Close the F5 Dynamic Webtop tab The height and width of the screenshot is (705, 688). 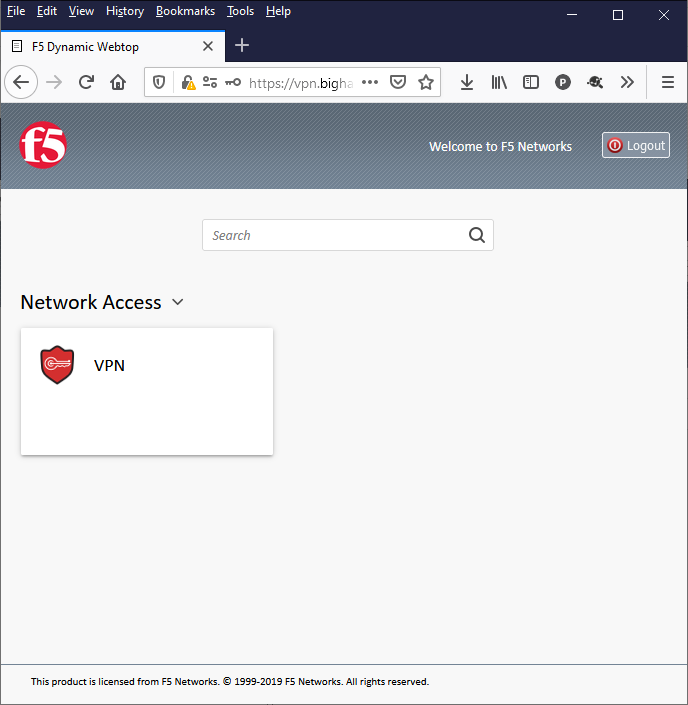click(x=208, y=46)
